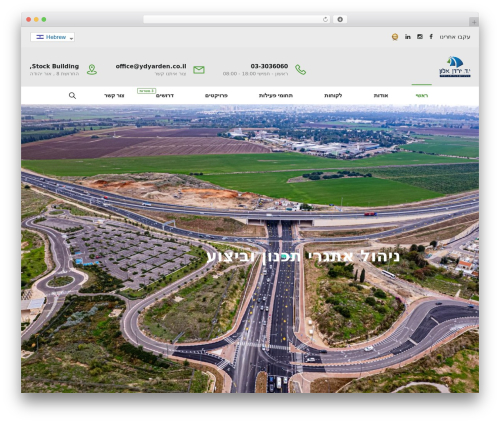Open the Instagram social icon
Screen dimensions: 500x423
[420, 36]
